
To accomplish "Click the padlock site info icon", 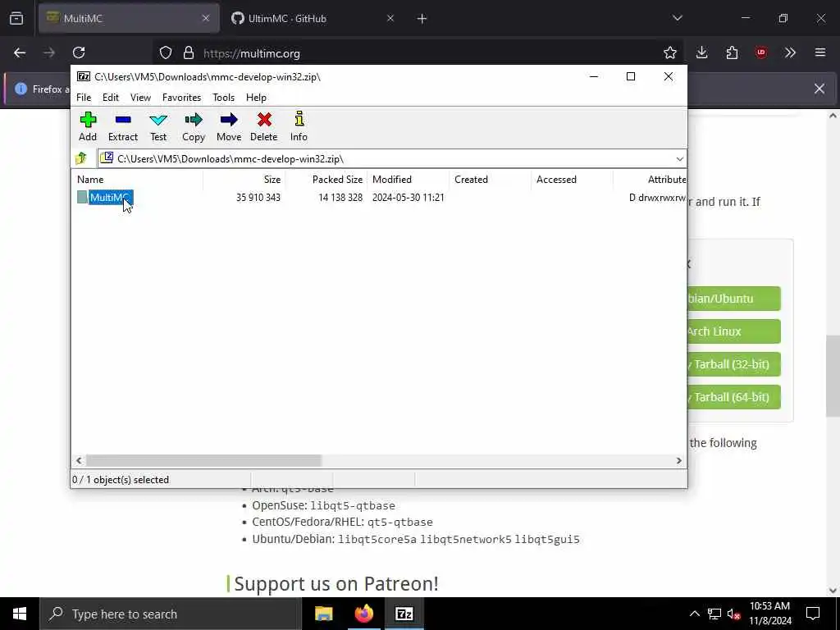I will click(189, 53).
